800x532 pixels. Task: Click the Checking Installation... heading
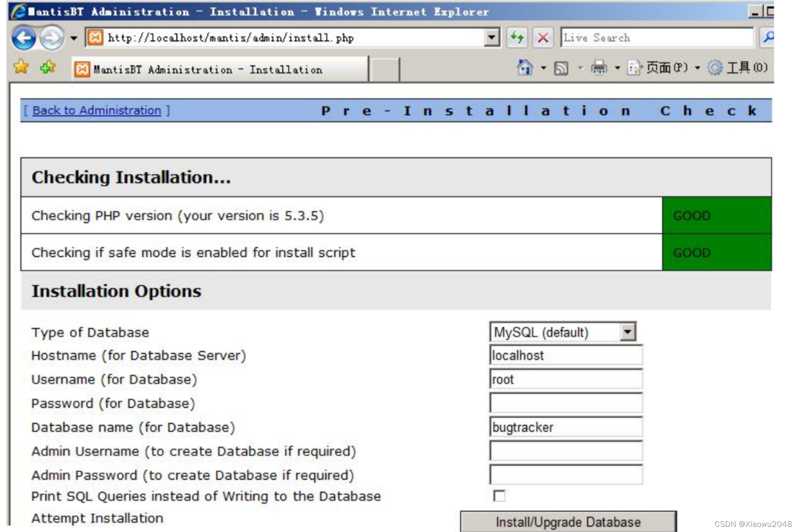pyautogui.click(x=131, y=177)
